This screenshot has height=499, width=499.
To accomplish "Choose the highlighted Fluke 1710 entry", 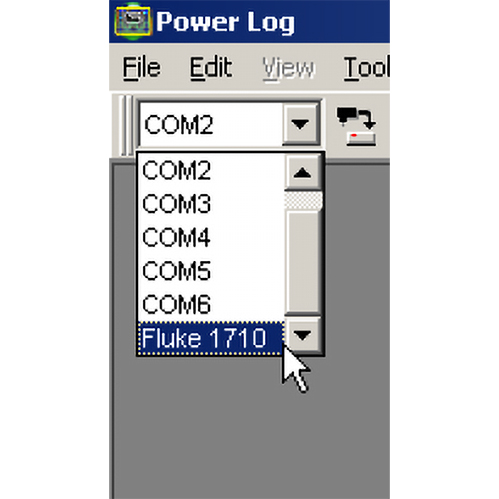I will tap(211, 338).
